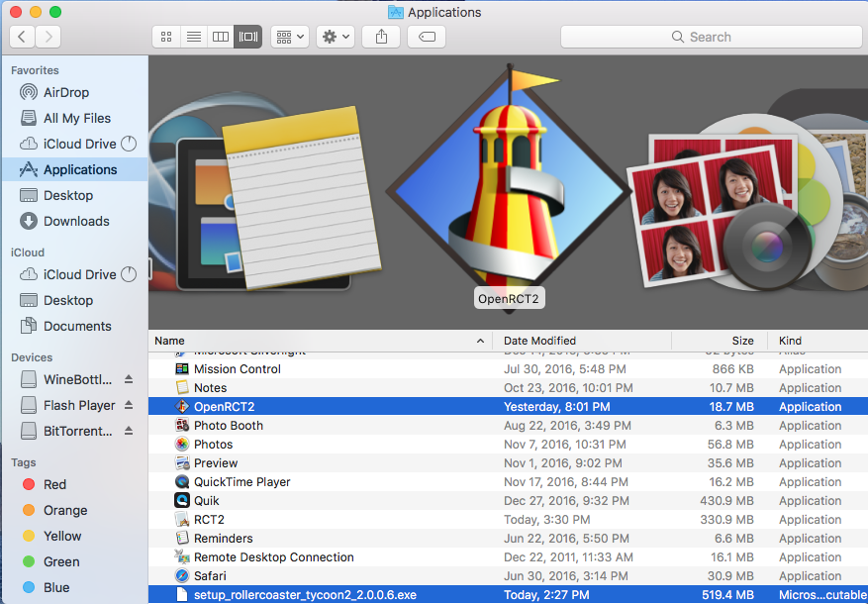Sort by the Name column header
The height and width of the screenshot is (604, 868).
click(321, 341)
